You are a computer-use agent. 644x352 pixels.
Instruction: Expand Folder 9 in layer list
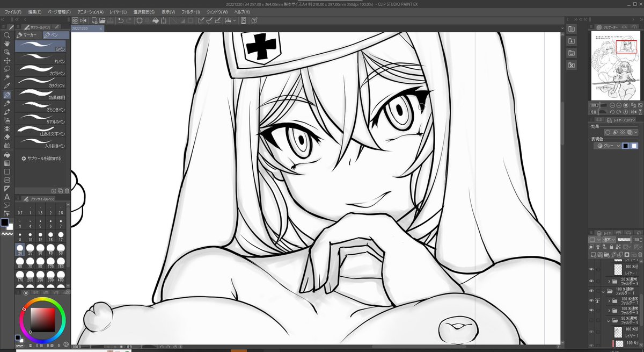[609, 281]
